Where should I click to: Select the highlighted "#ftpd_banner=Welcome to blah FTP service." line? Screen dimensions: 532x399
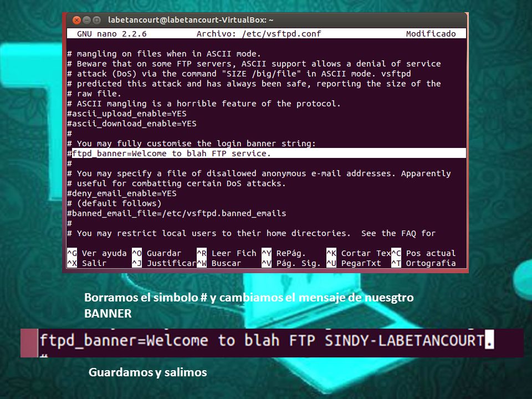(267, 154)
